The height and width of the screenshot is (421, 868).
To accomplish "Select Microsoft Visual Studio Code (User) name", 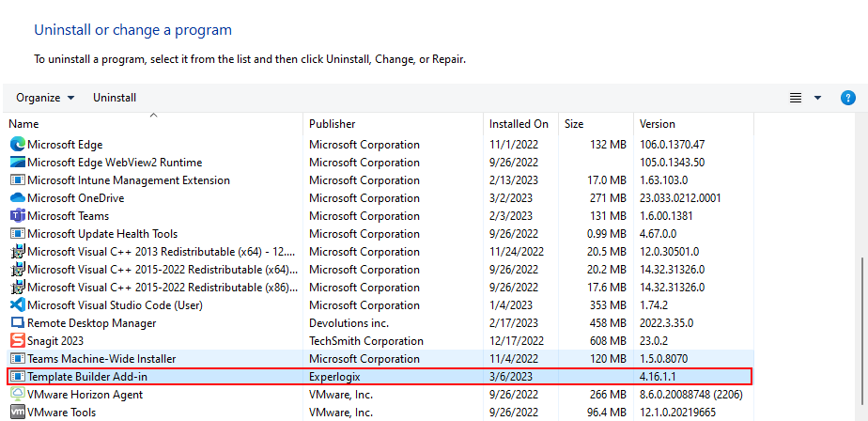I will click(115, 304).
